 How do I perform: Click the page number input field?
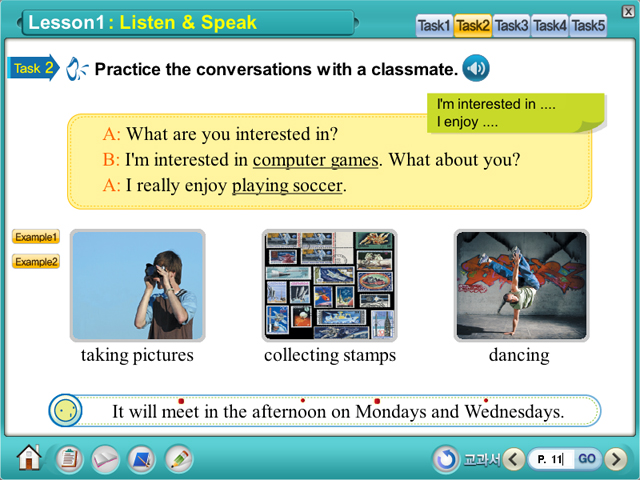click(x=550, y=459)
